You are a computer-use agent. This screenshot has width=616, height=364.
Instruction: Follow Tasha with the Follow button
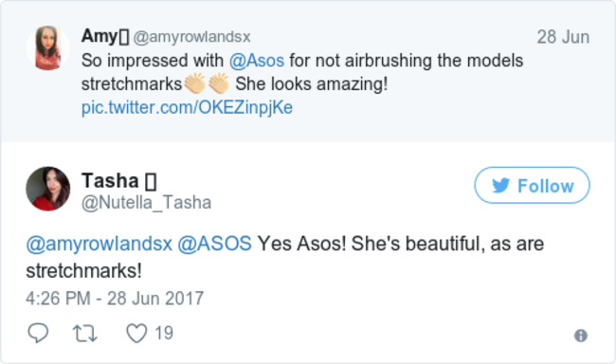[x=532, y=185]
